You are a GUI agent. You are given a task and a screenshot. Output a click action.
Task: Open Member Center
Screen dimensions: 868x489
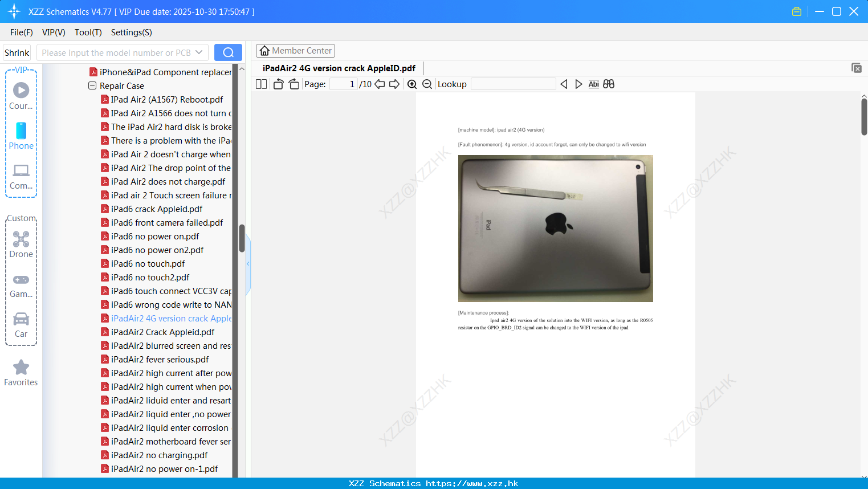pyautogui.click(x=295, y=51)
